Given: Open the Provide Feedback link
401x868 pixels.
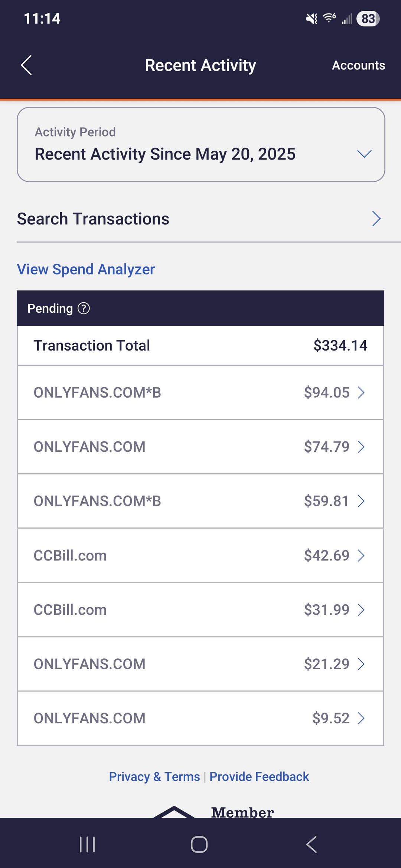Looking at the screenshot, I should tap(259, 776).
